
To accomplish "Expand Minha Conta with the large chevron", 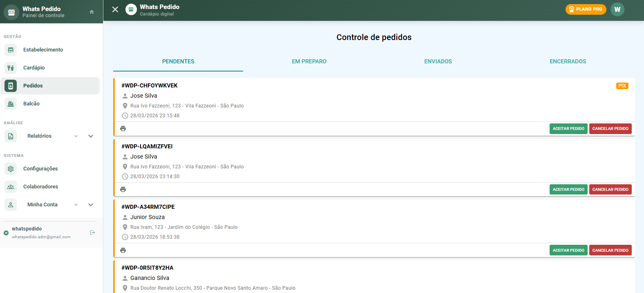I will pyautogui.click(x=91, y=205).
